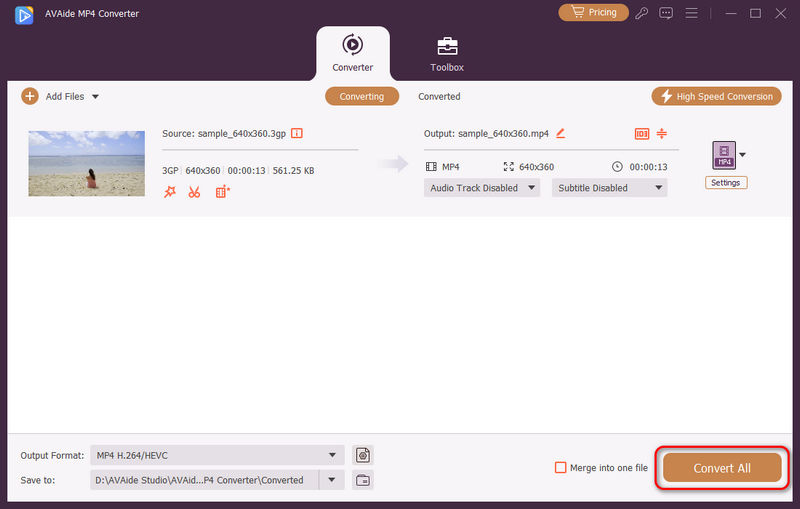Toggle High Speed Conversion
800x509 pixels.
tap(716, 96)
